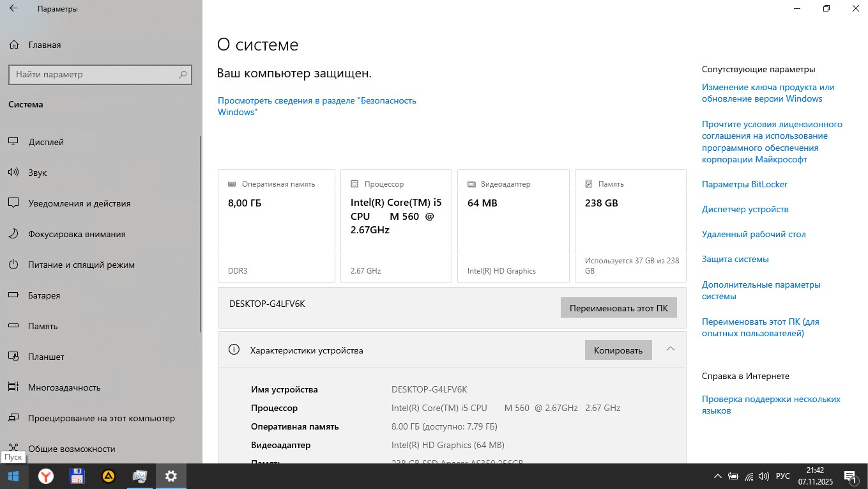Open Питание и спящий режим settings
Viewport: 868px width, 489px height.
click(x=81, y=265)
